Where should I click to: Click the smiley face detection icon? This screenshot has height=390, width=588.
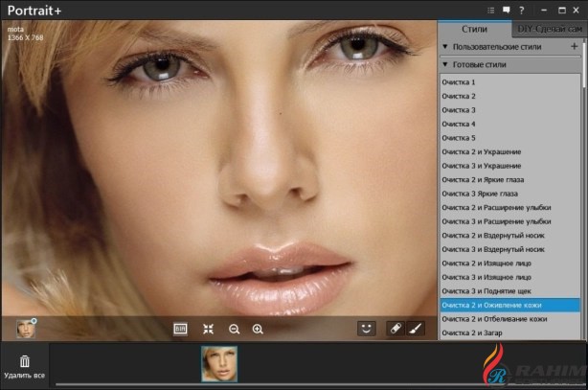point(366,328)
